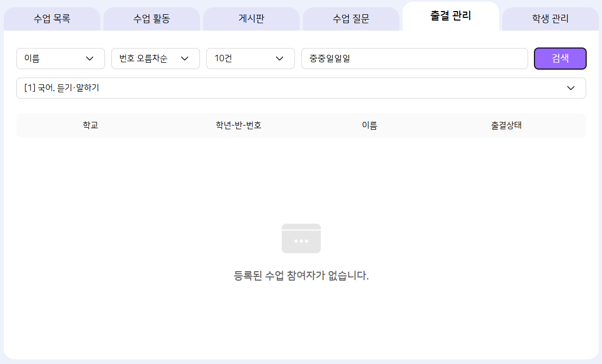Click the 학교 column header
602x364 pixels.
[90, 126]
